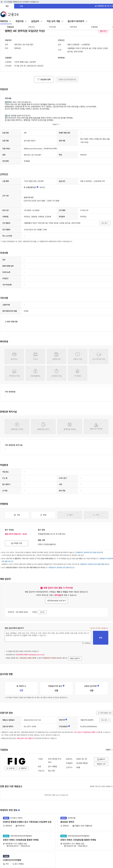The height and width of the screenshot is (868, 113).
Task: Click the 면접 screening step box
Action: (x=43, y=515)
